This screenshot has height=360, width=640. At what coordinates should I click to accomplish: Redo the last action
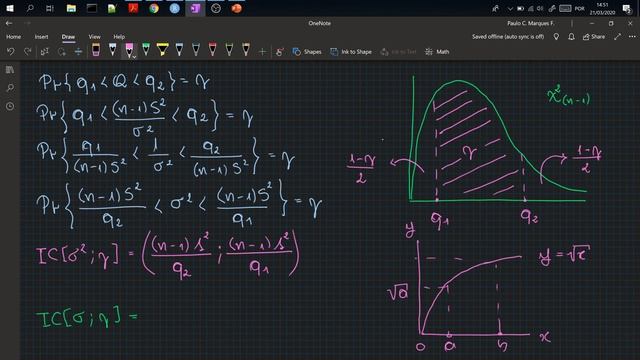[28, 51]
